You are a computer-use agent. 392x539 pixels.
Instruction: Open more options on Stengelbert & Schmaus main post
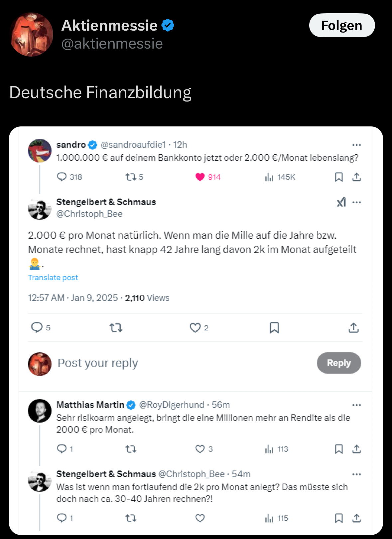(356, 202)
